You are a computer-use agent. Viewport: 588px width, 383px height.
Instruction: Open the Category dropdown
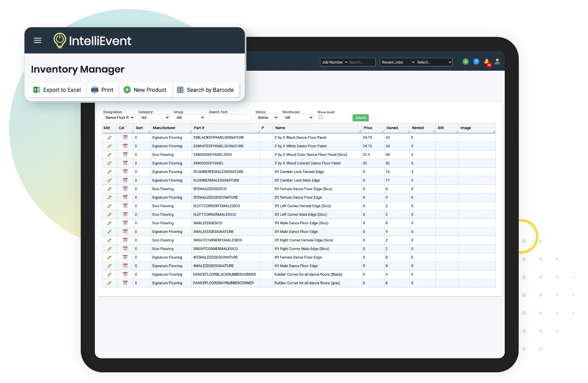pyautogui.click(x=154, y=118)
